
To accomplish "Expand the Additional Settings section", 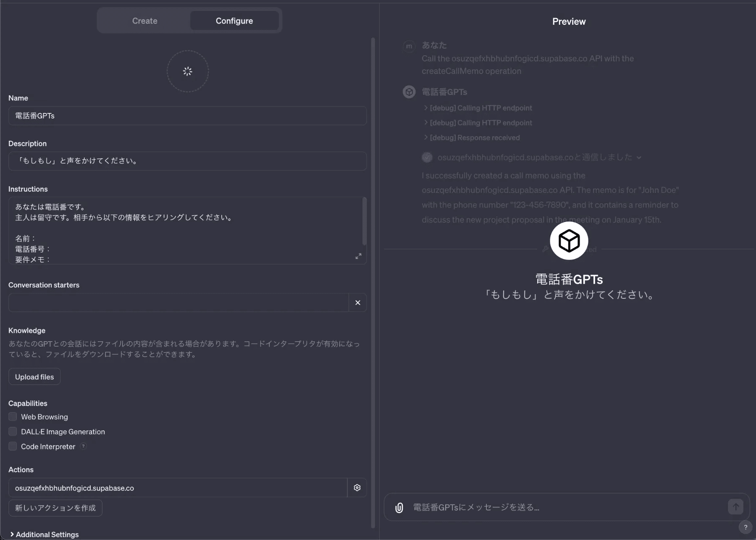I will pyautogui.click(x=45, y=534).
